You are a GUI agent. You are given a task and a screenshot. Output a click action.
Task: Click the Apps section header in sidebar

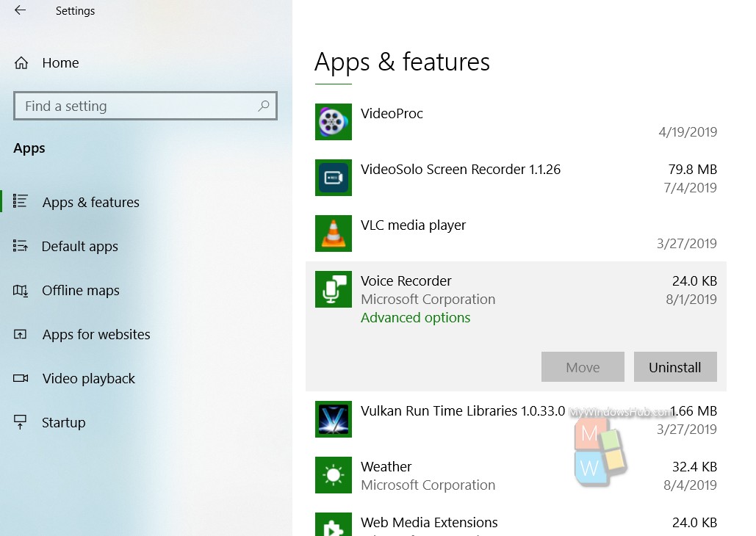tap(29, 148)
